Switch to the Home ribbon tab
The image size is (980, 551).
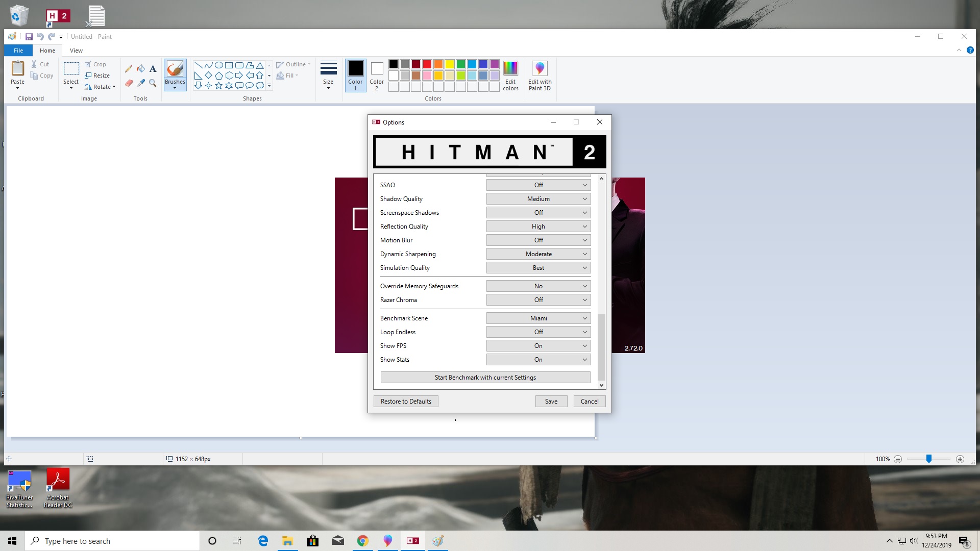click(47, 51)
